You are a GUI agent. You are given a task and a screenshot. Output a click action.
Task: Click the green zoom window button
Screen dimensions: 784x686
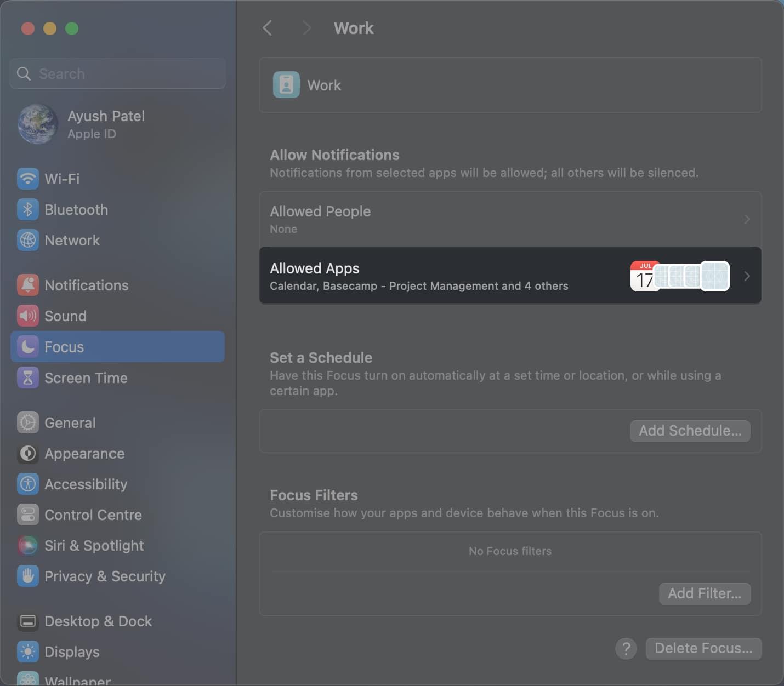tap(72, 28)
